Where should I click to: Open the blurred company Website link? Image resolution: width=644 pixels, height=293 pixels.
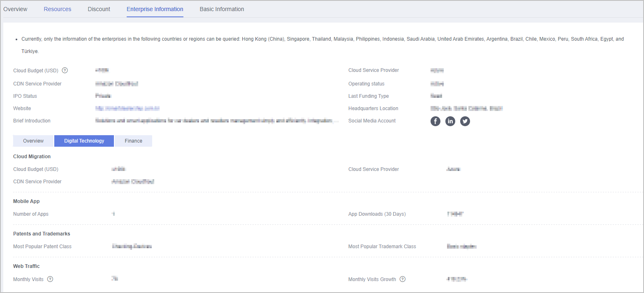(127, 108)
